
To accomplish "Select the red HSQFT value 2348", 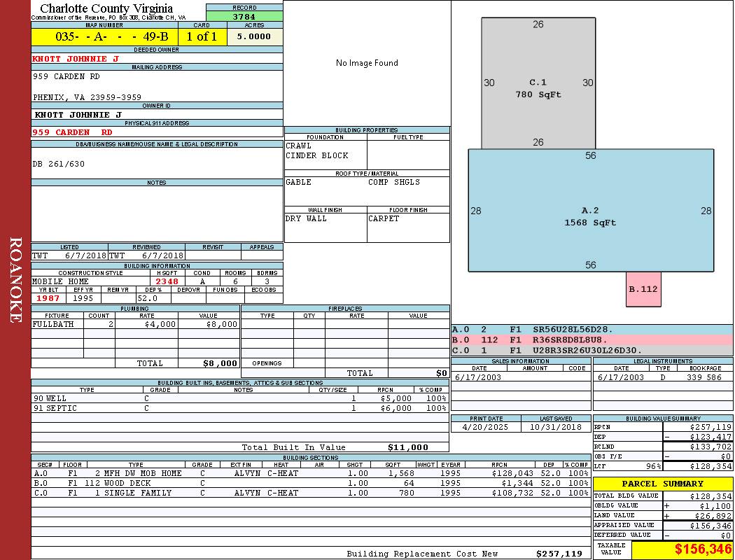I will click(x=167, y=281).
